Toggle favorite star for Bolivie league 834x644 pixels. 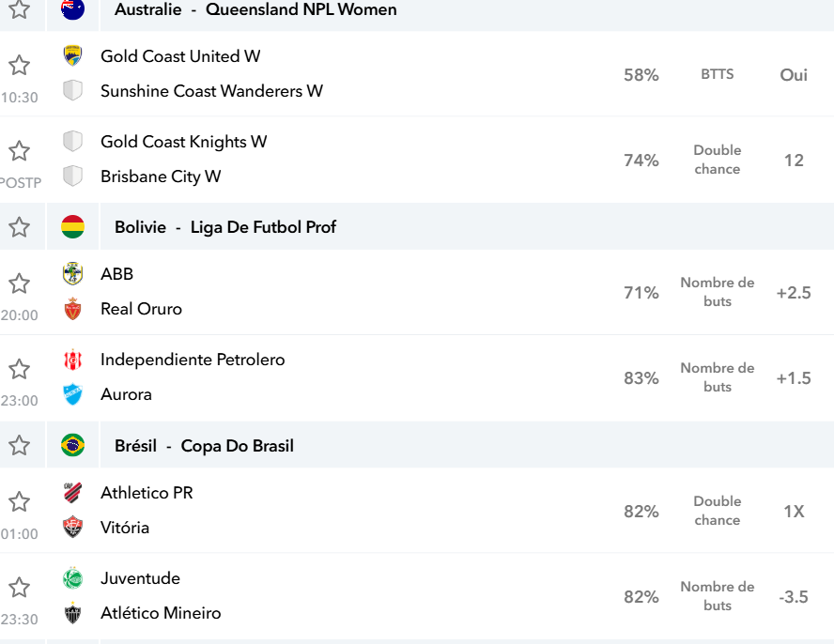(x=19, y=227)
